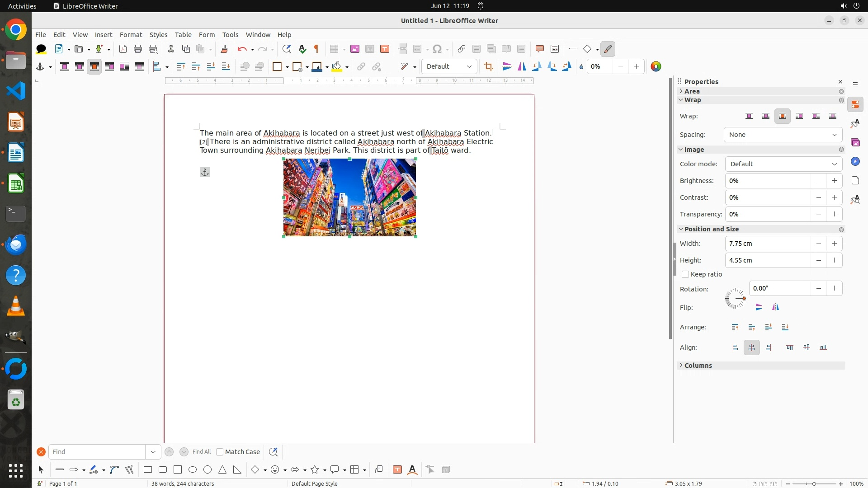Click the zoom slider in status bar
This screenshot has width=868, height=488.
(814, 484)
